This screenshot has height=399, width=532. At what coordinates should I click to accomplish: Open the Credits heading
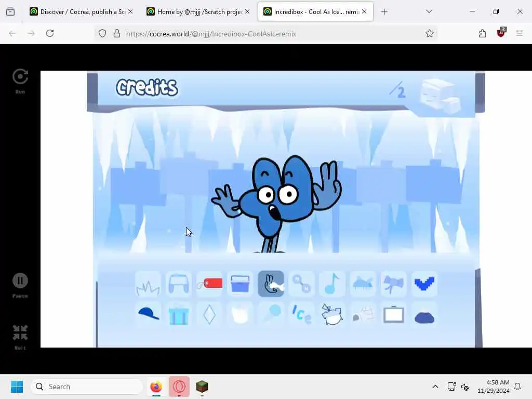pos(147,87)
